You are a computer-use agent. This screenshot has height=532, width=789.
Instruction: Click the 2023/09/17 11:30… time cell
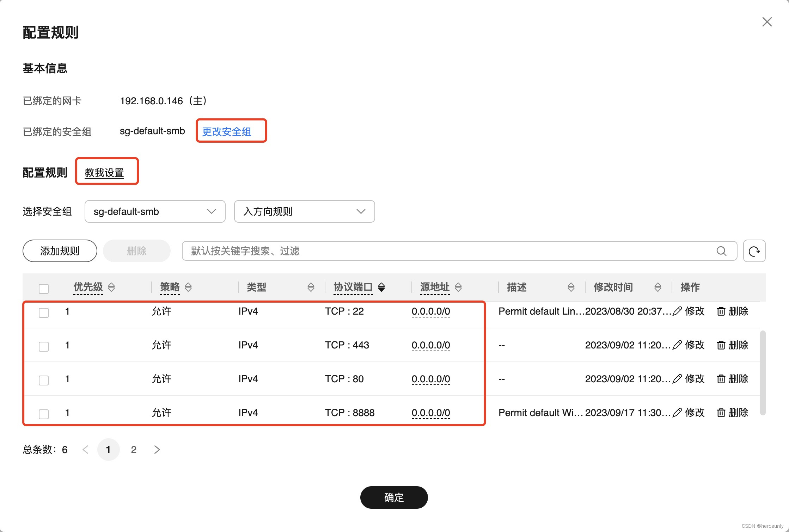pos(628,413)
